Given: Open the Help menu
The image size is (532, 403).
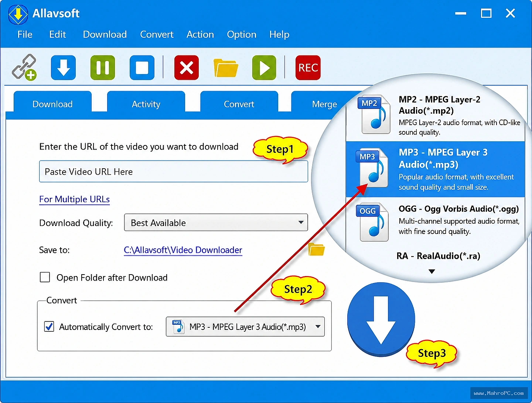Looking at the screenshot, I should pos(279,34).
